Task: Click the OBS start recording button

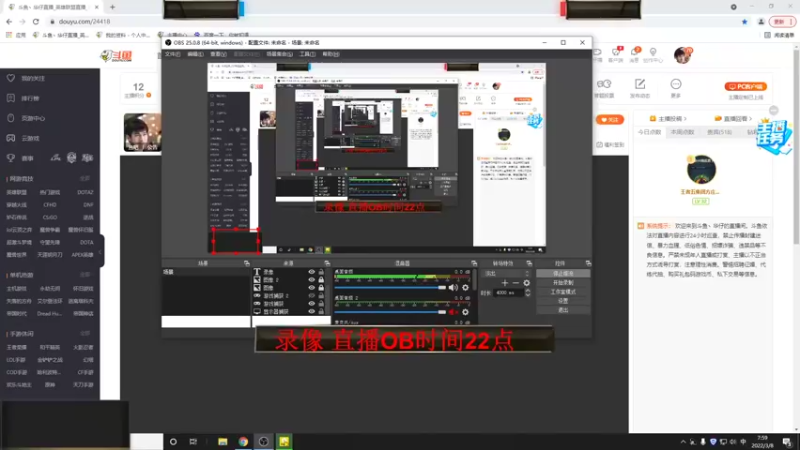Action: (563, 283)
